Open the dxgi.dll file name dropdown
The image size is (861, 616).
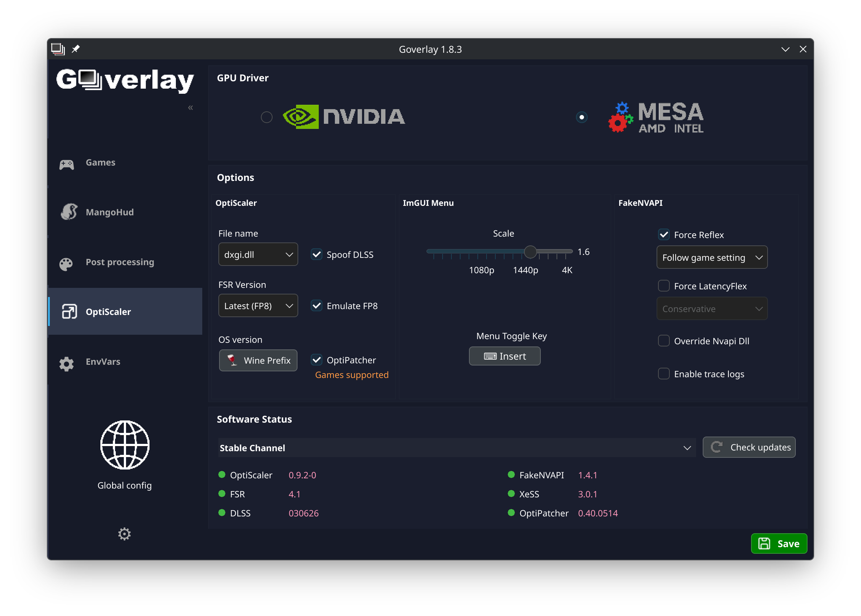[x=258, y=254]
